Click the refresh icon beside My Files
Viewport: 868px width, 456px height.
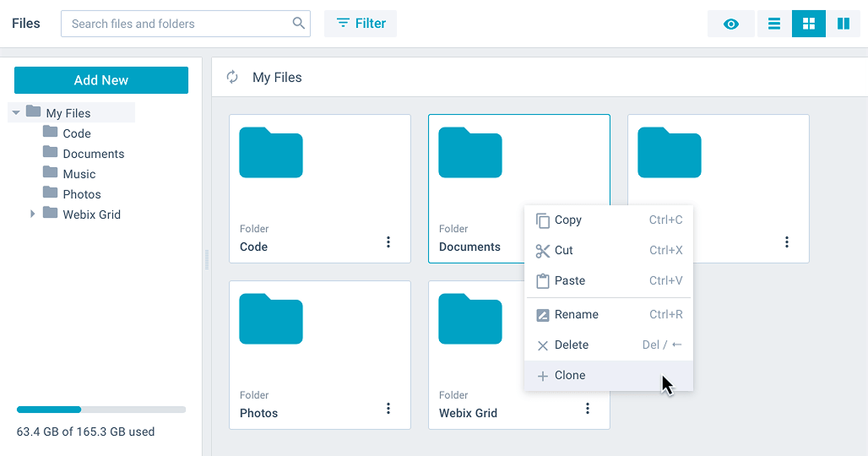[232, 78]
